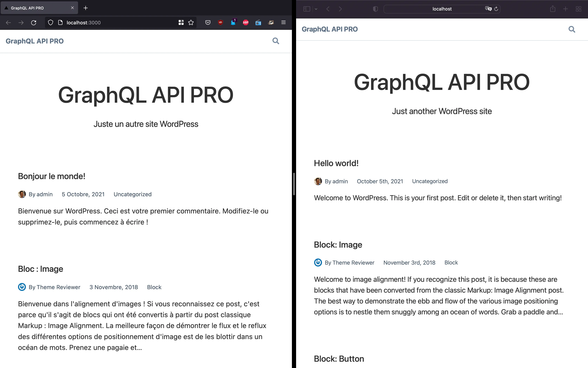Toggle Safari sidebar button
The image size is (588, 368).
(x=307, y=9)
